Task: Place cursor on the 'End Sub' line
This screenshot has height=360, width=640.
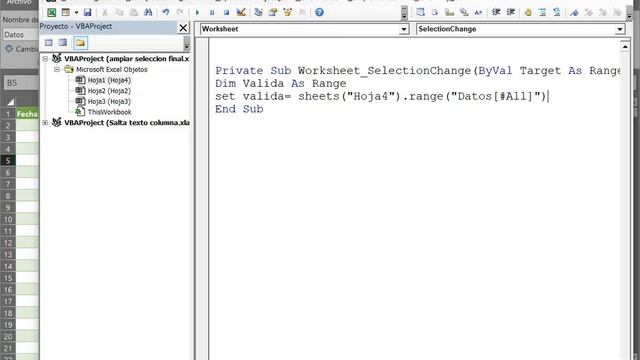Action: point(239,109)
